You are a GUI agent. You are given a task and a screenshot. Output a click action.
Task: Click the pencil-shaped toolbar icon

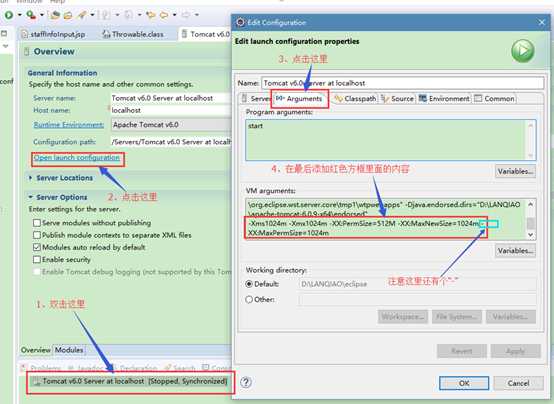pyautogui.click(x=82, y=15)
